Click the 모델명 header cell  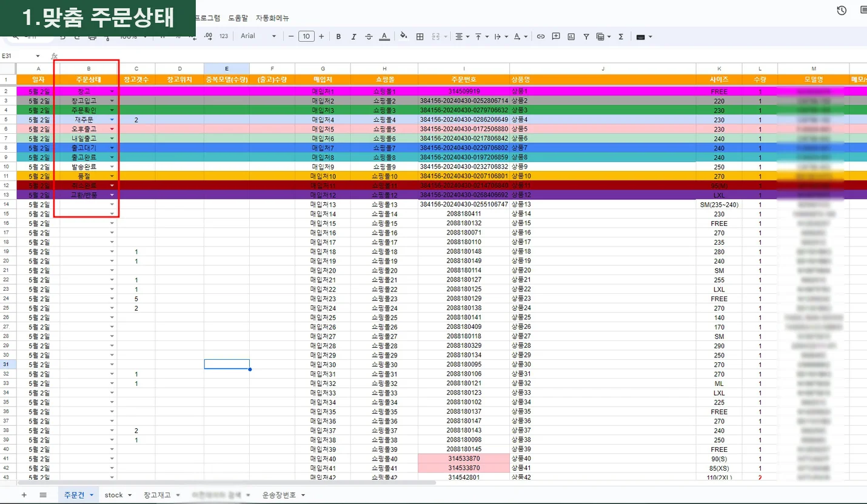[814, 79]
